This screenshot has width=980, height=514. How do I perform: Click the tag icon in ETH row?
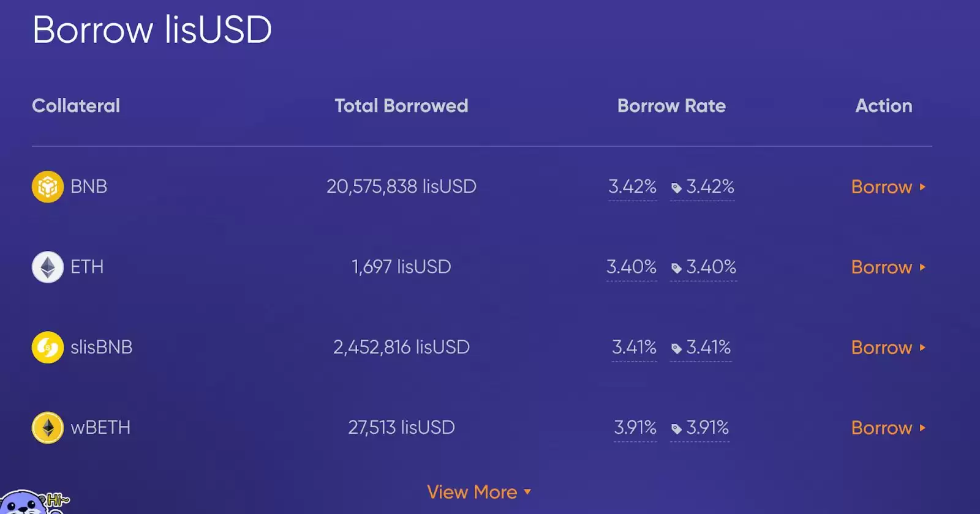[676, 268]
